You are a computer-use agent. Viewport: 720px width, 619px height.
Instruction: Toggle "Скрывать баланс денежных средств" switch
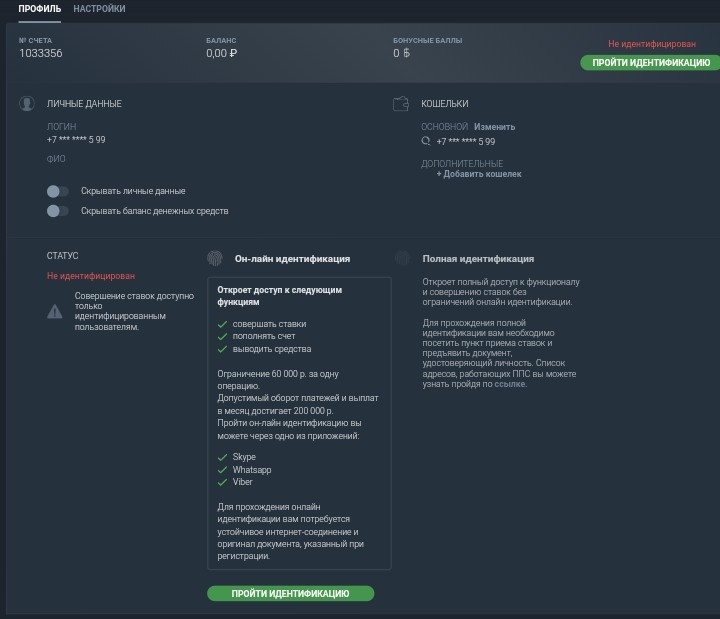[x=58, y=211]
